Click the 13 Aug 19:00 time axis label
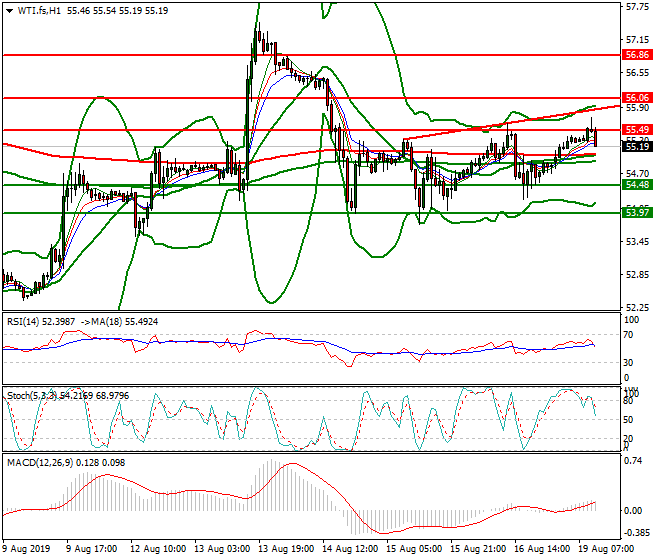The height and width of the screenshot is (560, 660). 286,549
